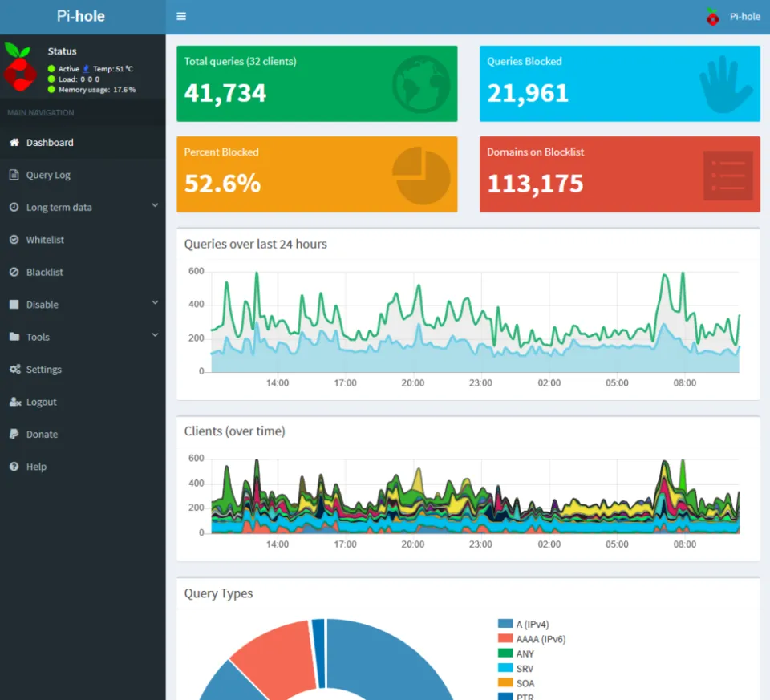
Task: Toggle the sidebar with hamburger icon
Action: 181,16
